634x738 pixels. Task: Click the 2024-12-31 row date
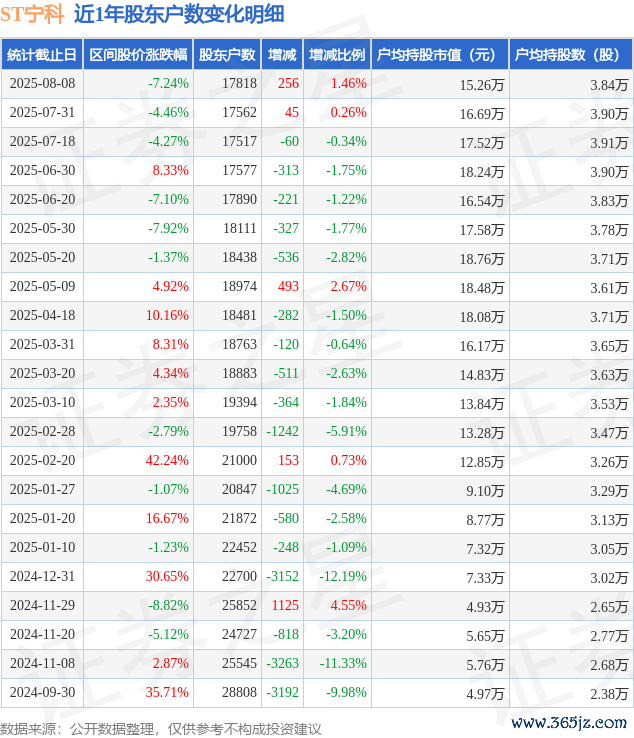42,576
